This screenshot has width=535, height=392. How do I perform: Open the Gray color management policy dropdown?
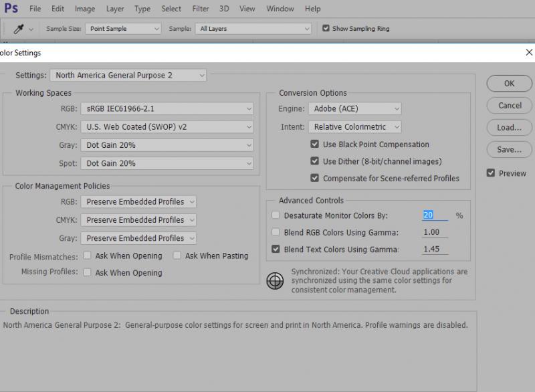pos(138,238)
